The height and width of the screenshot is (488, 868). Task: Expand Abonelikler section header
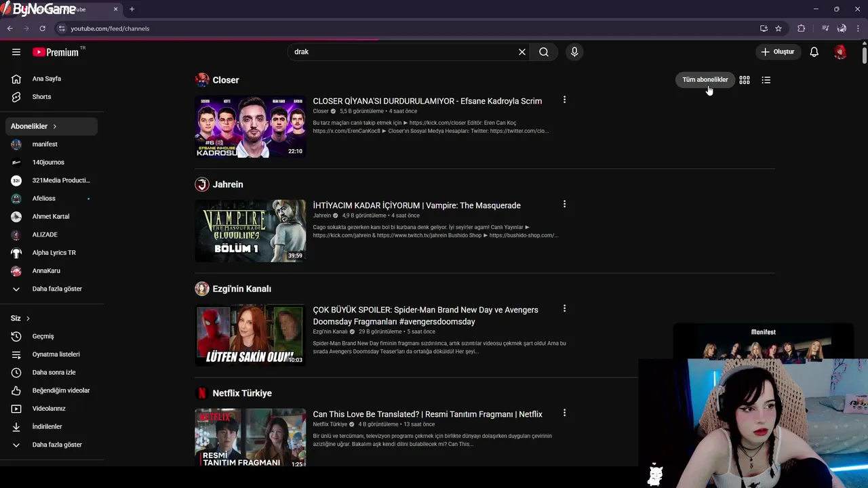click(x=52, y=126)
